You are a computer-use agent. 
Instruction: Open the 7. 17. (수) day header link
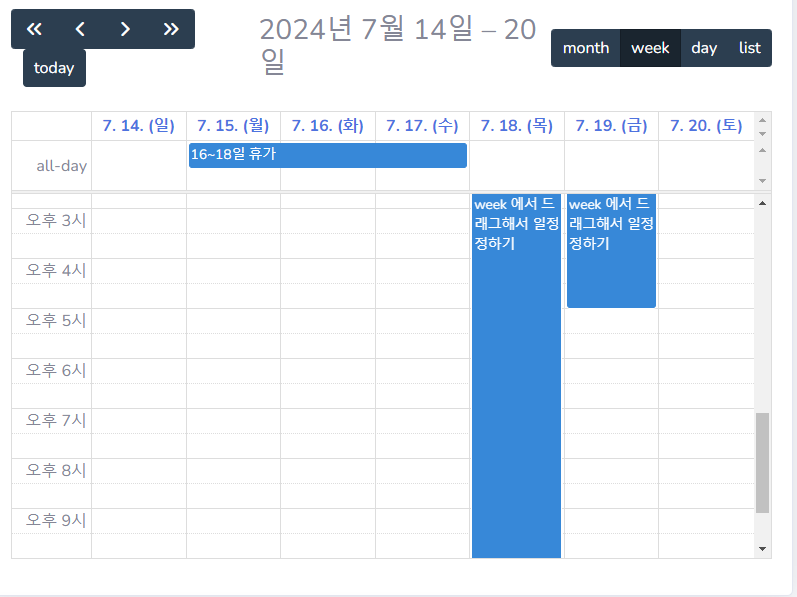point(422,125)
